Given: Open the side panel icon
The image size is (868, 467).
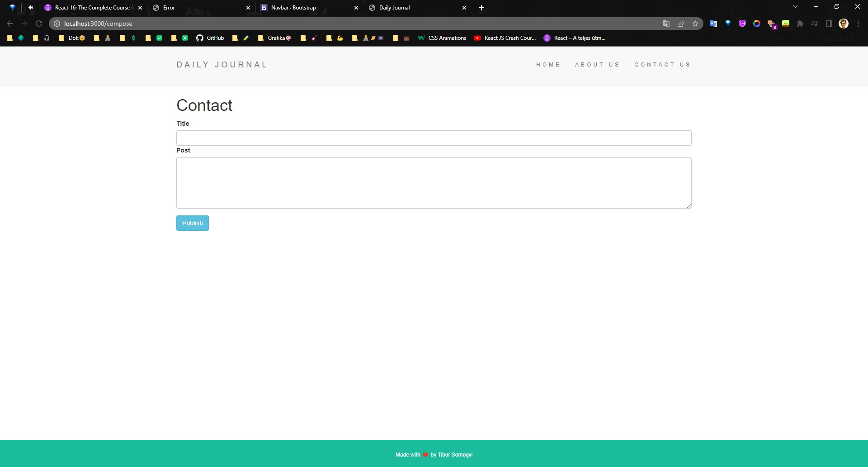Looking at the screenshot, I should click(829, 24).
